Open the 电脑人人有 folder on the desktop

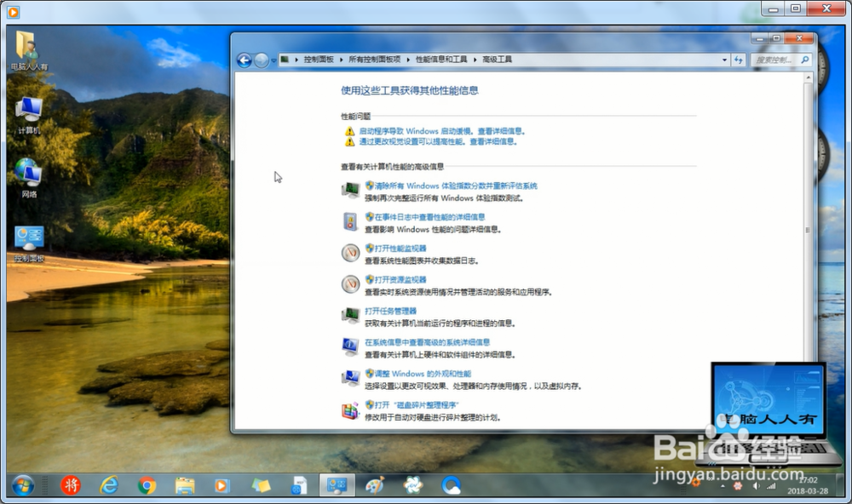[x=28, y=50]
